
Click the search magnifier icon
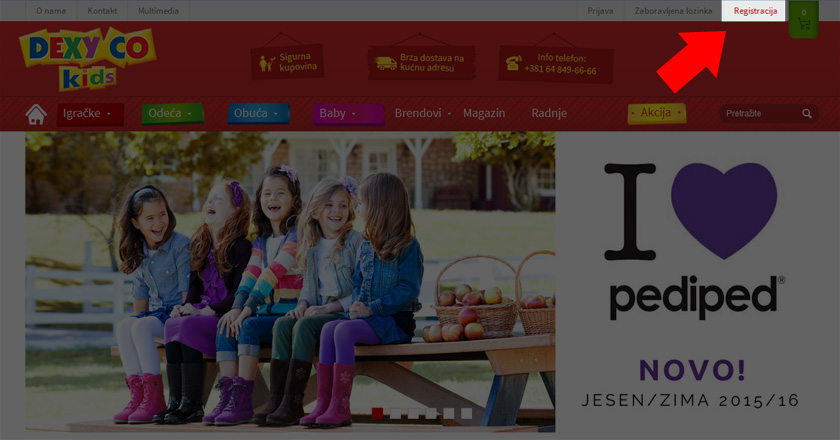pos(807,114)
